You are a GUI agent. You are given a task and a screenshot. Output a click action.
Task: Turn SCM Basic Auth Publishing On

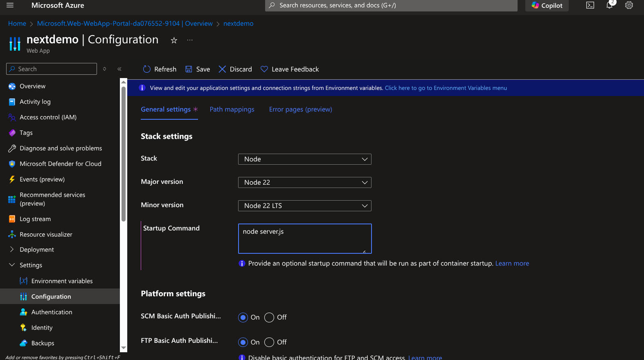243,318
